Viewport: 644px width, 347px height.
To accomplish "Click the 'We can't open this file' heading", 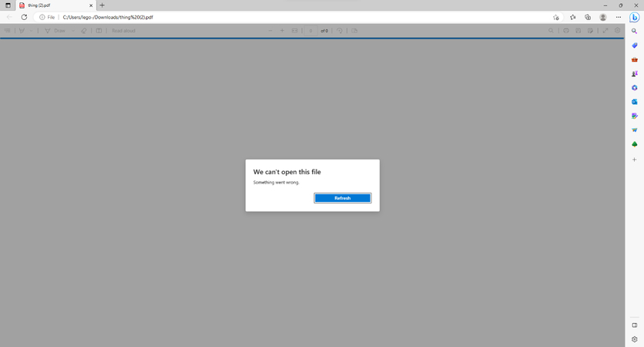I will pyautogui.click(x=287, y=172).
